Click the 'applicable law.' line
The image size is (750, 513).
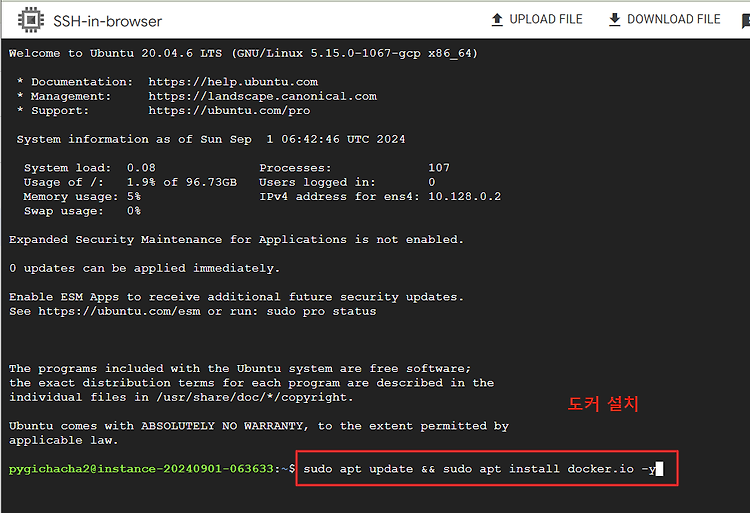[x=64, y=440]
